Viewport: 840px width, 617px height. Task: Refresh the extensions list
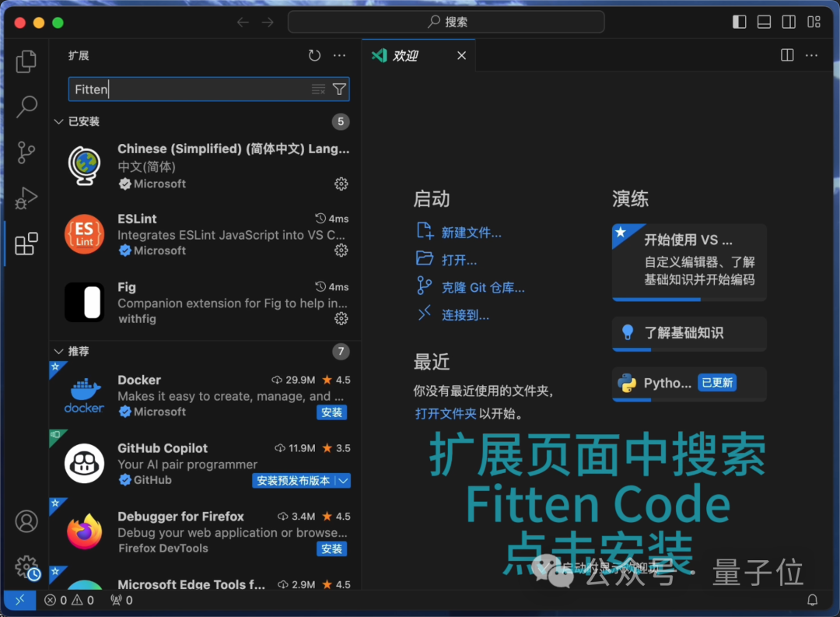tap(314, 55)
